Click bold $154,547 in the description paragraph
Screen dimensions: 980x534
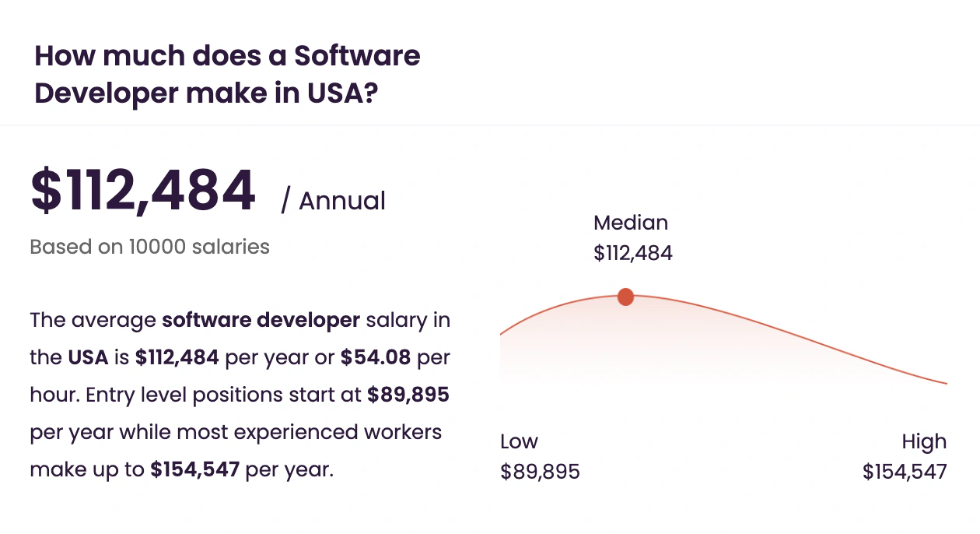tap(195, 469)
